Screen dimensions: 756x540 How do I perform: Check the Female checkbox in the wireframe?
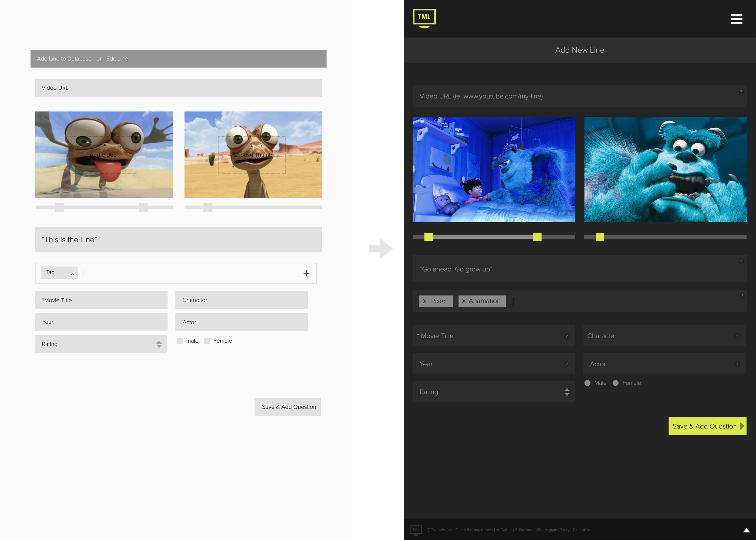(207, 341)
